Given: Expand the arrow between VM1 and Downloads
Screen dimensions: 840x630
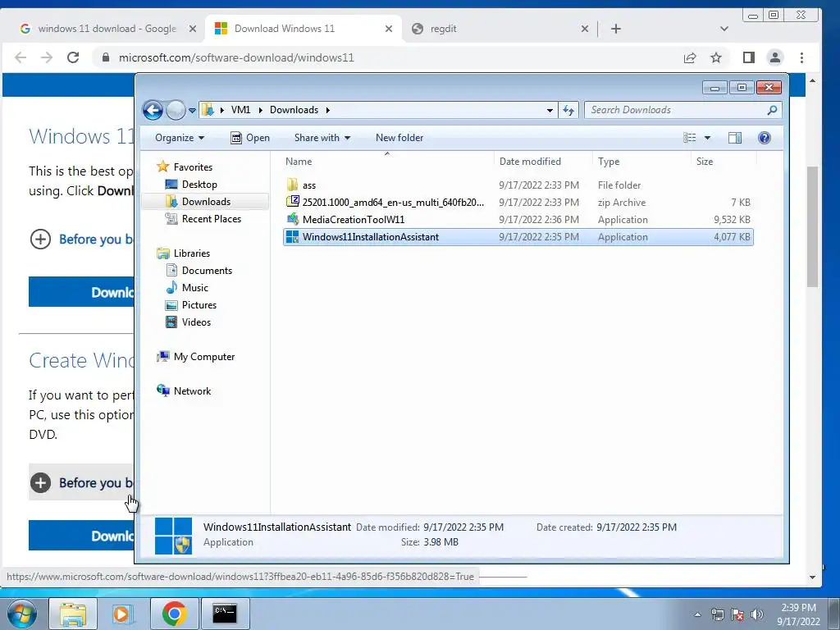Looking at the screenshot, I should coord(260,110).
